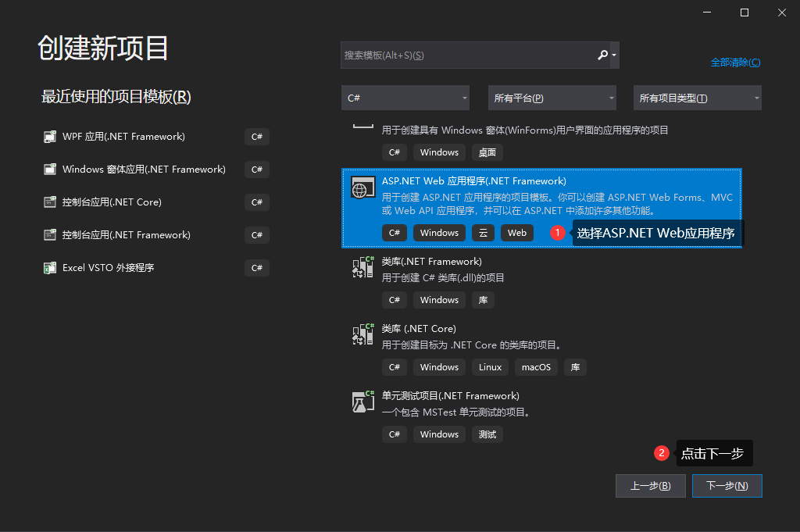Select 单元测试项目(.NET Framework) template title
Image resolution: width=800 pixels, height=532 pixels.
451,396
